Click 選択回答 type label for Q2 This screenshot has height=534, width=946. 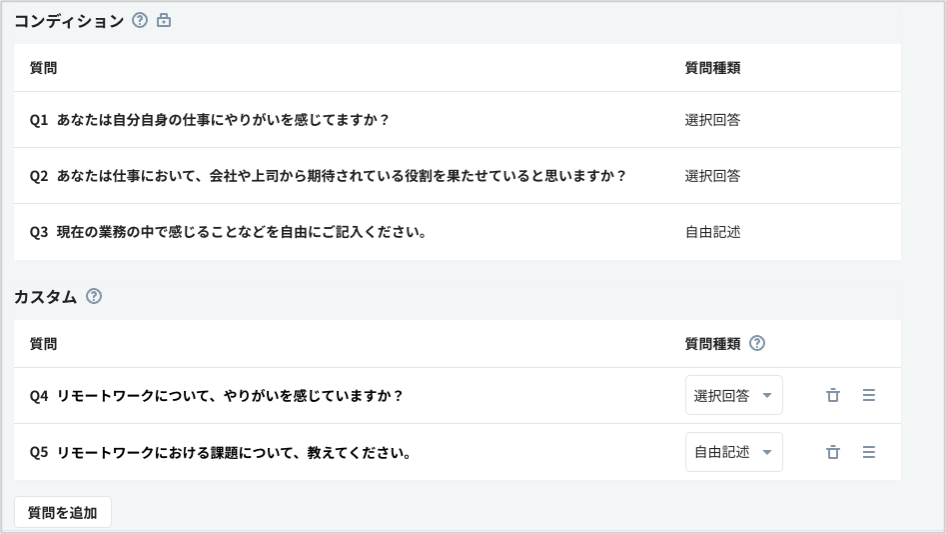pyautogui.click(x=712, y=176)
